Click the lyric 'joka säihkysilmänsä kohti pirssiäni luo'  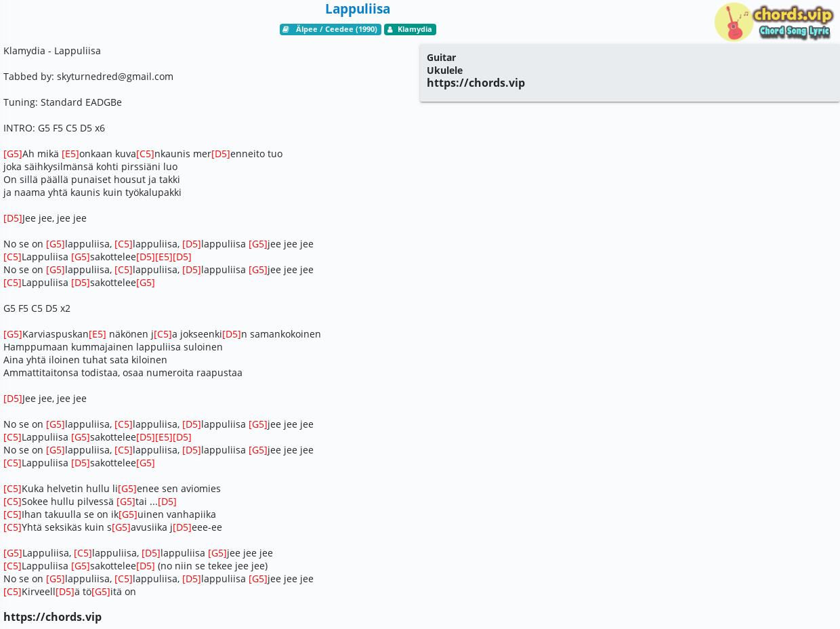pos(90,167)
